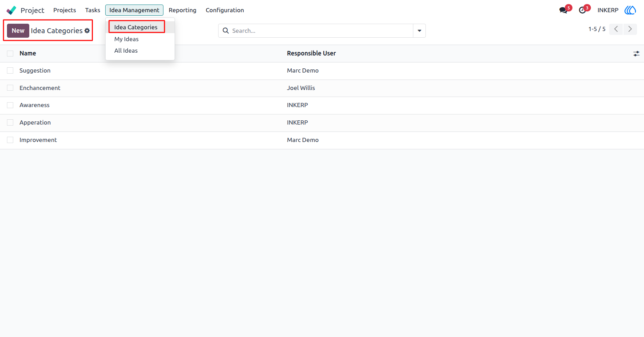Image resolution: width=644 pixels, height=337 pixels.
Task: Open the Reporting menu
Action: point(183,10)
